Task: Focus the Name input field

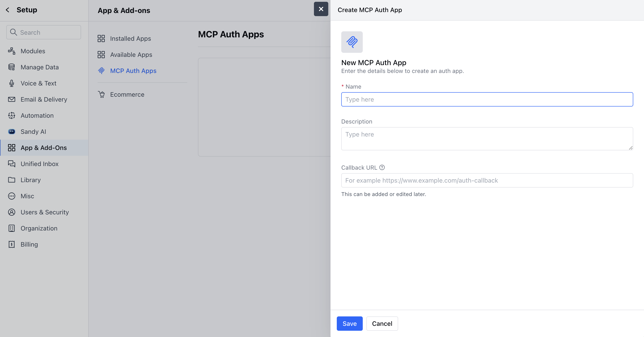Action: 487,99
